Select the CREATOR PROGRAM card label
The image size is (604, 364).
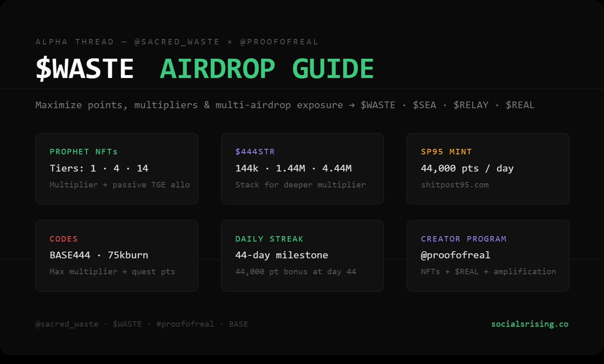[x=464, y=239]
